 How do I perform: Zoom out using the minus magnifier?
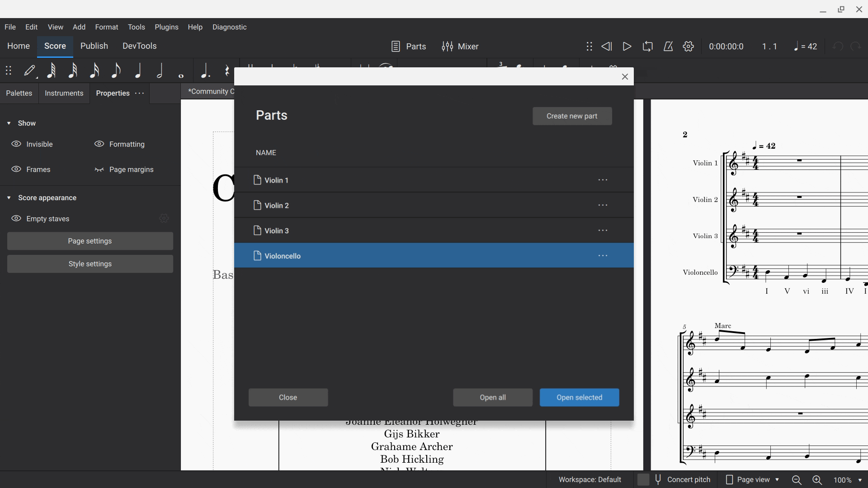[796, 480]
